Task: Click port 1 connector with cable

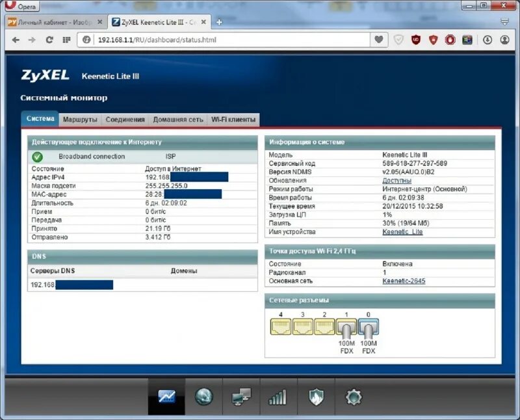Action: click(x=346, y=327)
